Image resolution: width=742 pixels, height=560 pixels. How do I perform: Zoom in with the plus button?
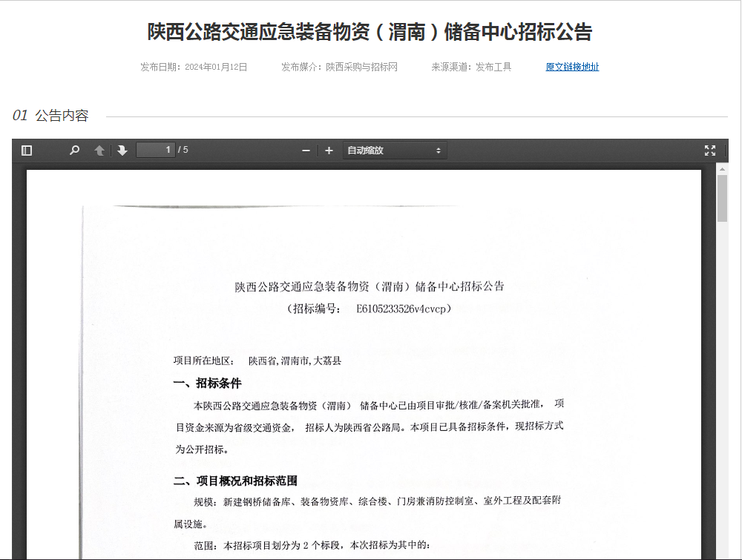pos(329,151)
